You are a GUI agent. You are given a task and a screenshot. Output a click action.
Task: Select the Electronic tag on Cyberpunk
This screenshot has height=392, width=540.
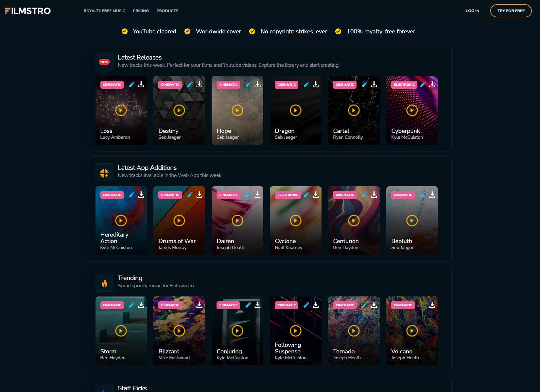pyautogui.click(x=404, y=85)
